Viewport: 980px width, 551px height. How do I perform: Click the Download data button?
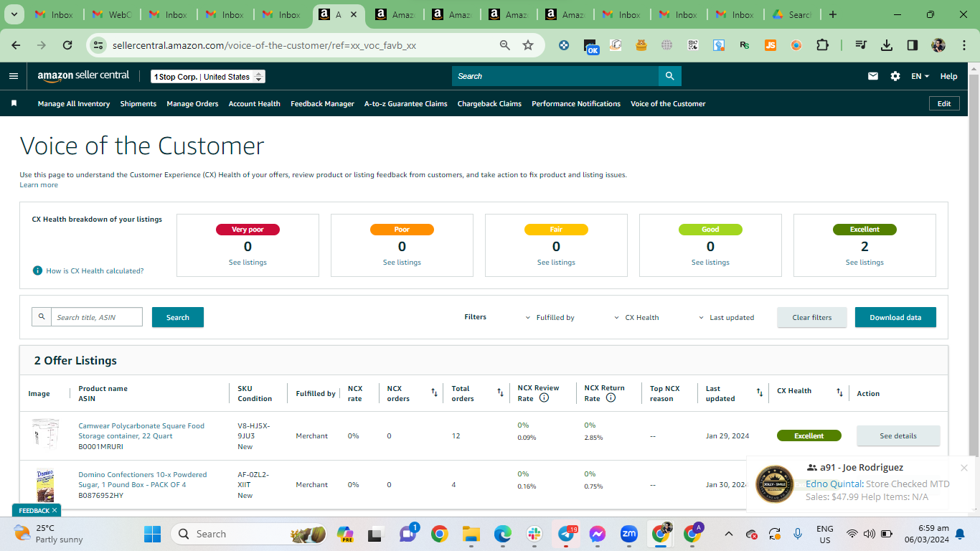pyautogui.click(x=895, y=317)
